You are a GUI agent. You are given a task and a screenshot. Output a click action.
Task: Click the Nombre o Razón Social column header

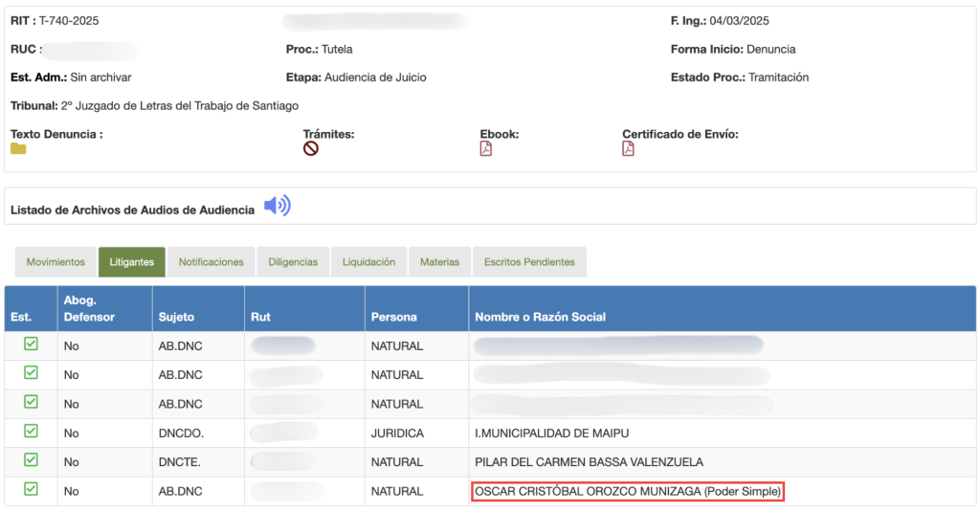541,317
